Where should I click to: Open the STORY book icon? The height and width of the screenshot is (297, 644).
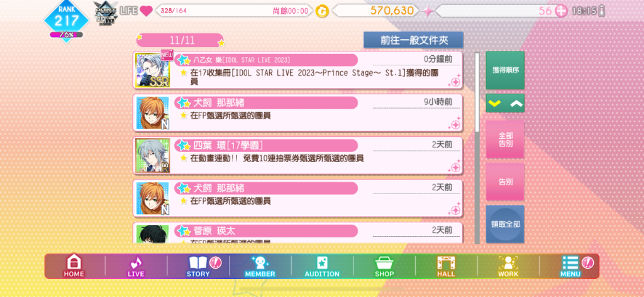(x=198, y=266)
